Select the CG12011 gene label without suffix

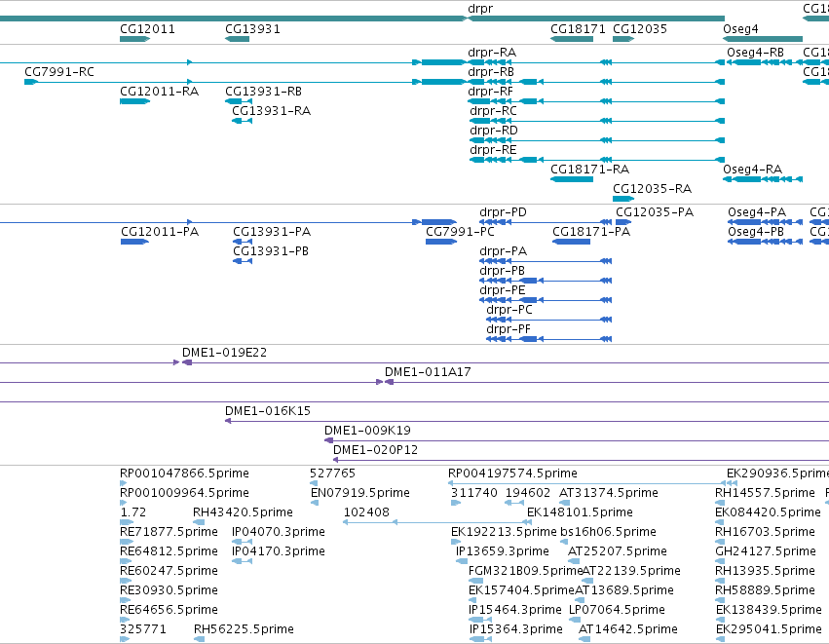click(x=147, y=29)
